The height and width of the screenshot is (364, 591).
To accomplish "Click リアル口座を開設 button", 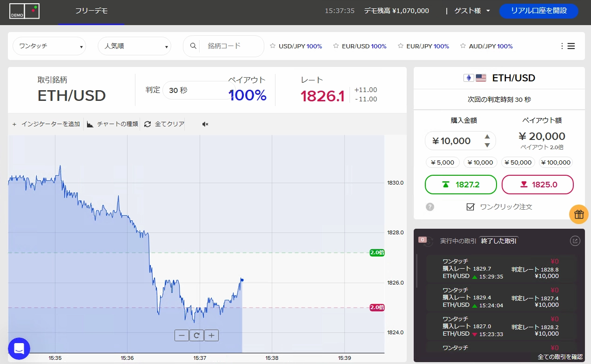I will coord(539,11).
